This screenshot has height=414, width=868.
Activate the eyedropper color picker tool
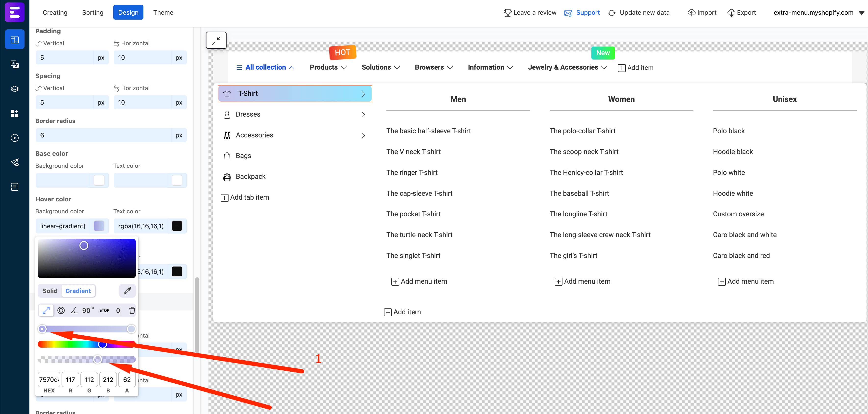(x=127, y=291)
